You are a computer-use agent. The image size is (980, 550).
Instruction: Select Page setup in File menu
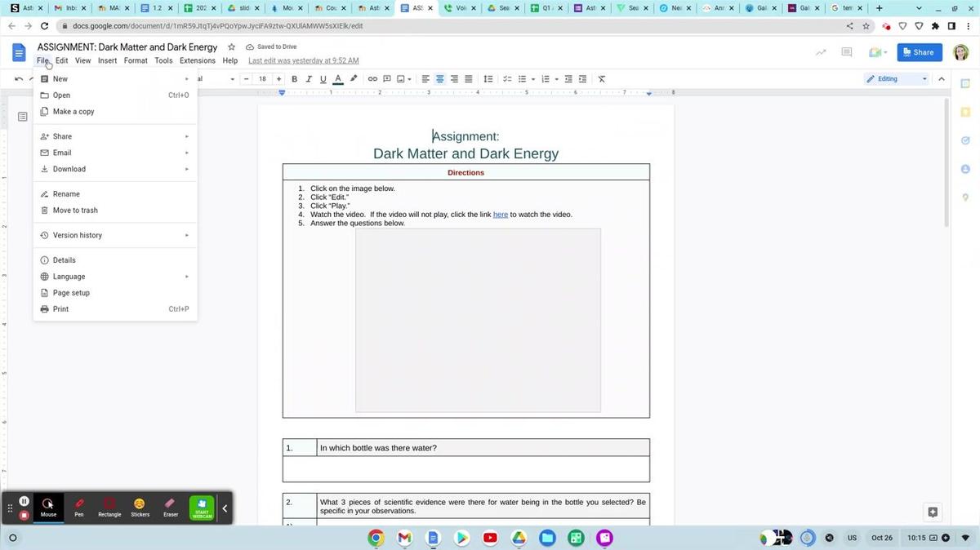71,293
